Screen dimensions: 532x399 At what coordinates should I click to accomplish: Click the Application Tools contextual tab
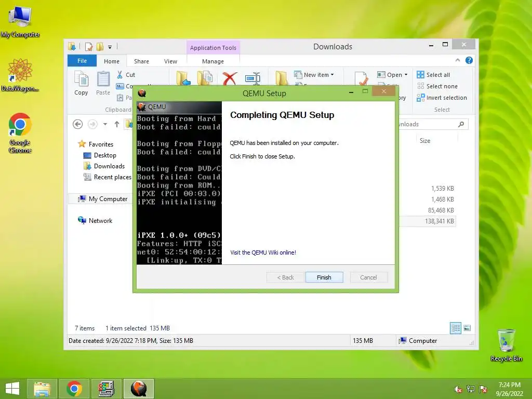[x=213, y=48]
